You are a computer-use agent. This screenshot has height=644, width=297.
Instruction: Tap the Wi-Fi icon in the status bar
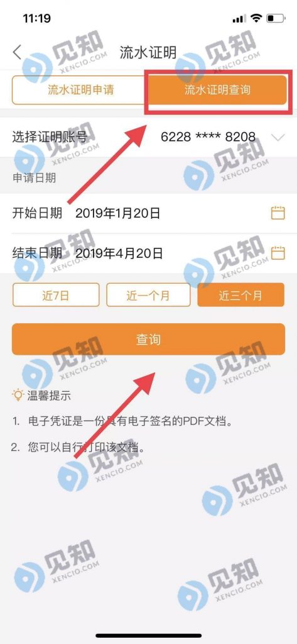point(256,18)
